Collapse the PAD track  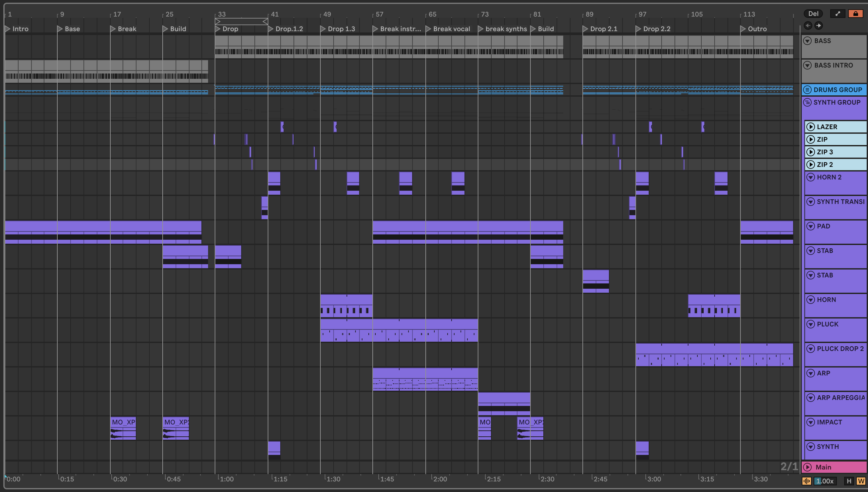click(810, 226)
